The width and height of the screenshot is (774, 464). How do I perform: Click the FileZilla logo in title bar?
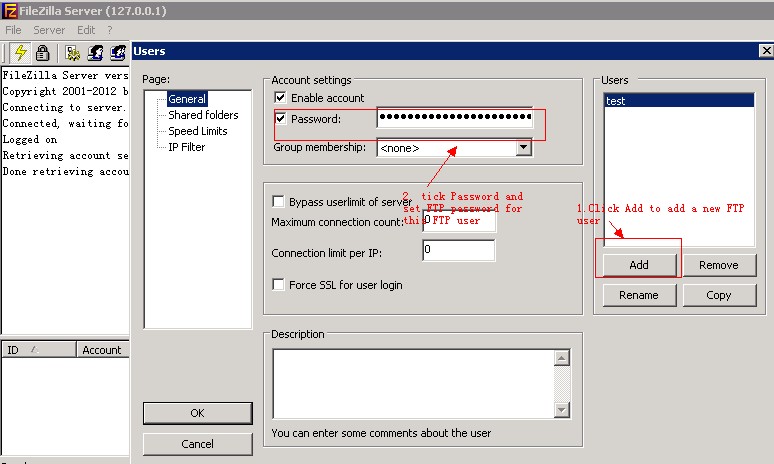click(x=12, y=10)
